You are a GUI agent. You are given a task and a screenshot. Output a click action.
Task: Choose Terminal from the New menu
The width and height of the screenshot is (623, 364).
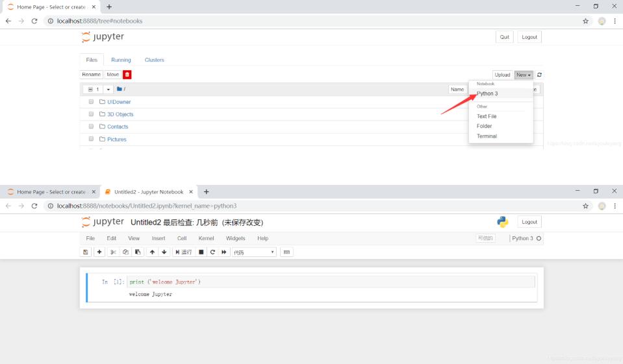487,136
